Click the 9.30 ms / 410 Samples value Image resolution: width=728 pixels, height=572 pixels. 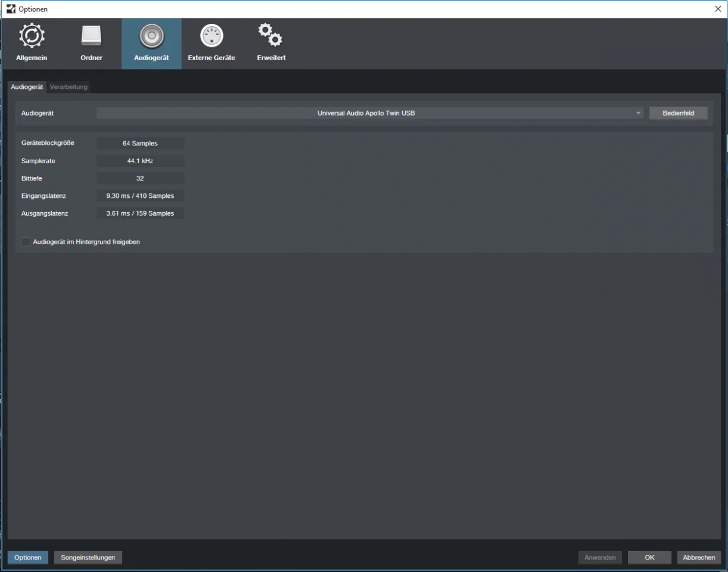click(140, 196)
